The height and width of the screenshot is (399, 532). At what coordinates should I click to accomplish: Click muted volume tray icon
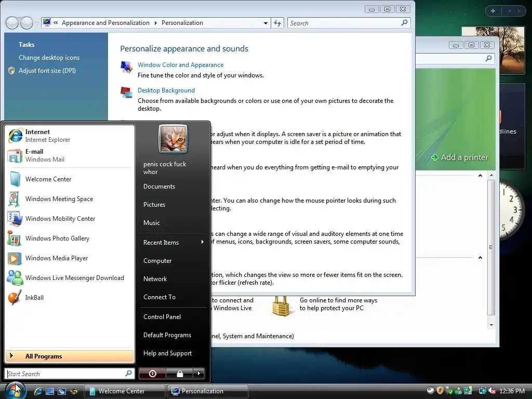pyautogui.click(x=493, y=391)
